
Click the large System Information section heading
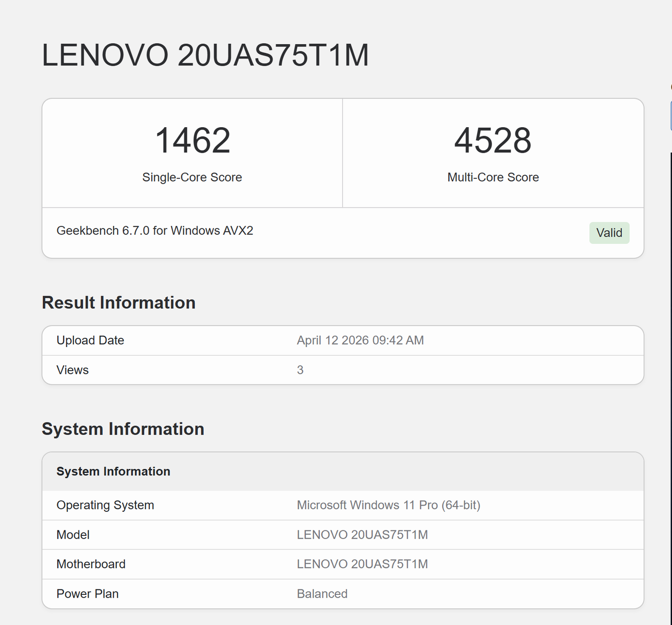(123, 429)
